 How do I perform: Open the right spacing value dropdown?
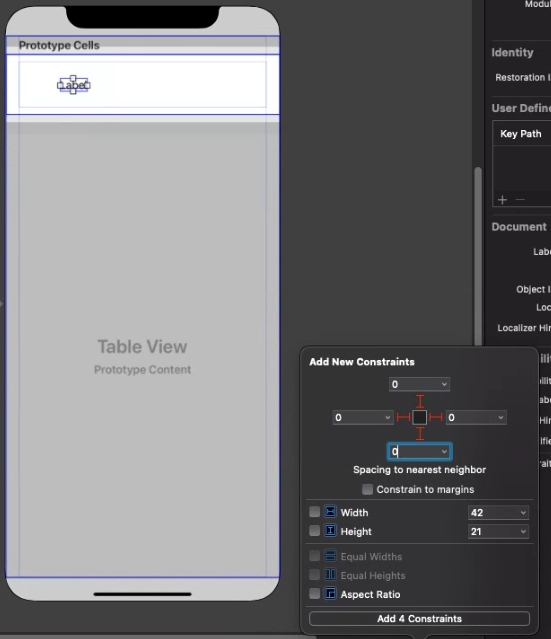(x=501, y=418)
